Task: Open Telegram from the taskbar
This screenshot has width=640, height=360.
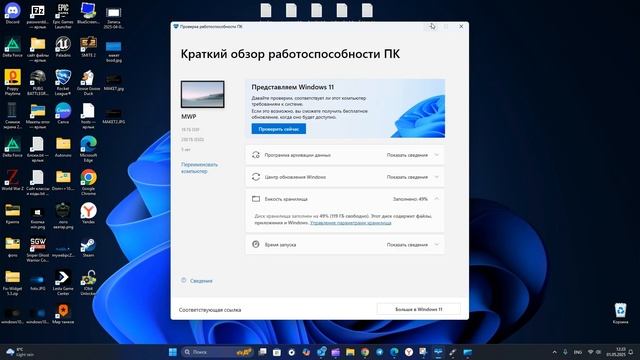Action: click(x=380, y=352)
